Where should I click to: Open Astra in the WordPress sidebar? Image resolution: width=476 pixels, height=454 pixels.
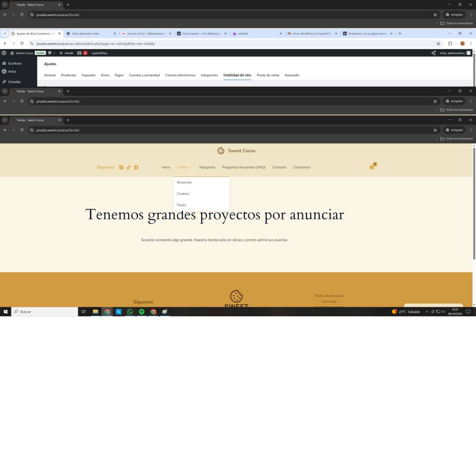(12, 71)
